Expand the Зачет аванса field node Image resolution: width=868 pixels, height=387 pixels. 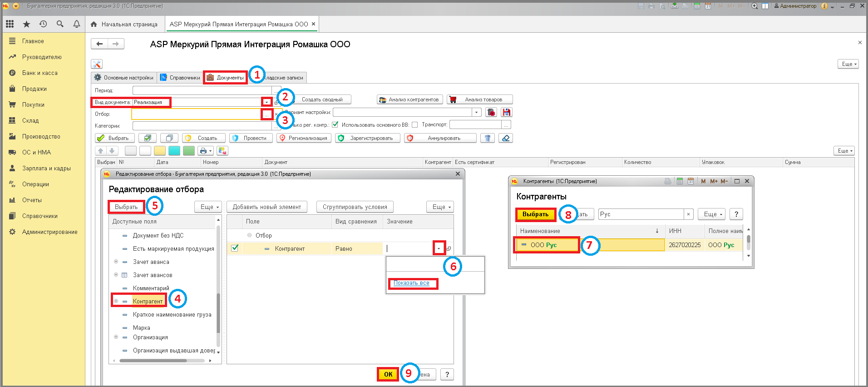coord(116,262)
